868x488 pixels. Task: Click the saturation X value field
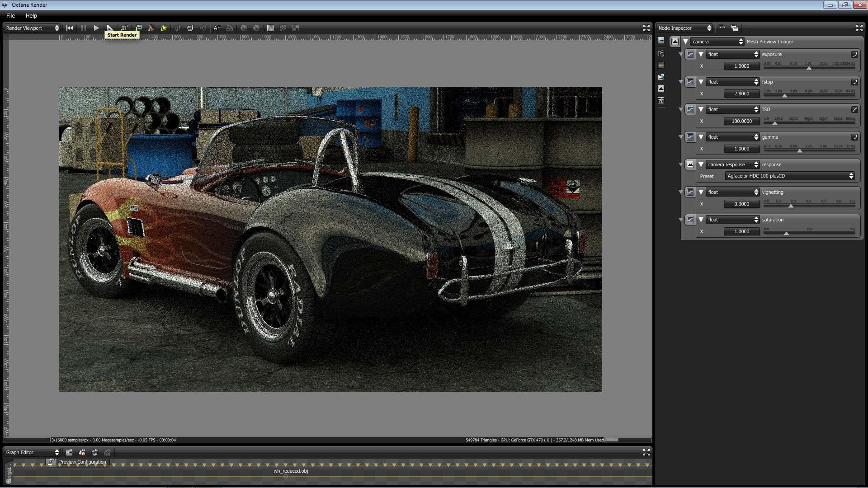(741, 231)
